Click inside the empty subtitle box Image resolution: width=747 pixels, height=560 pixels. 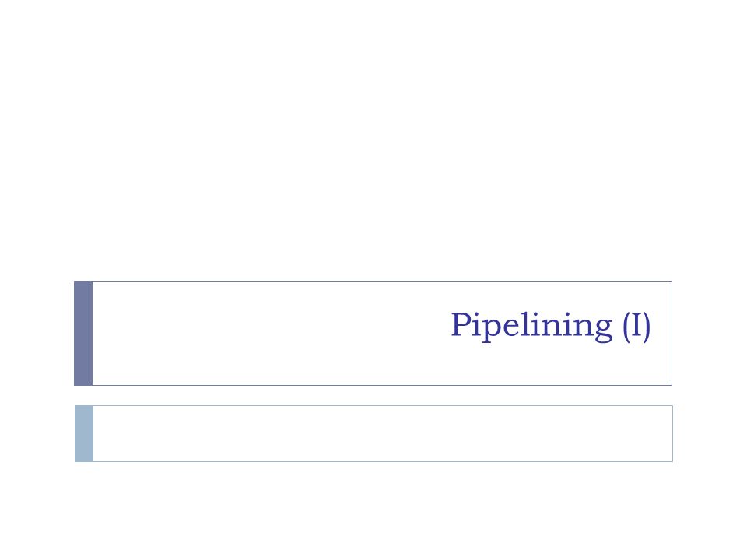point(383,434)
